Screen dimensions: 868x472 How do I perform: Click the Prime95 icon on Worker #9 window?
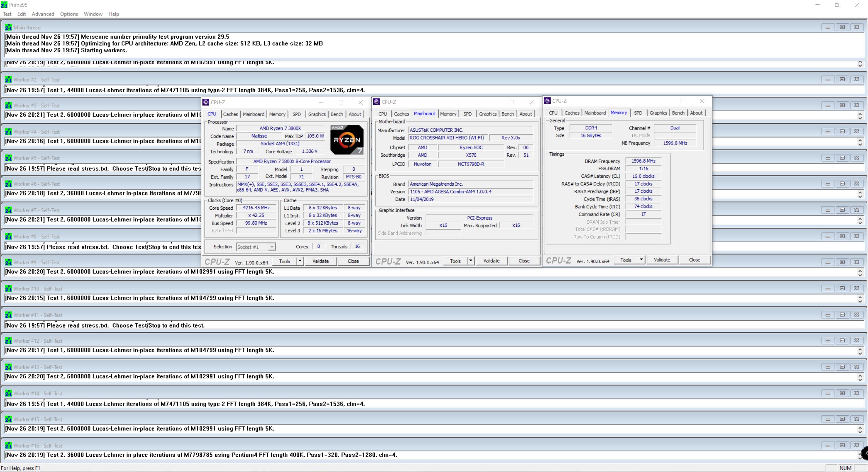pos(8,262)
